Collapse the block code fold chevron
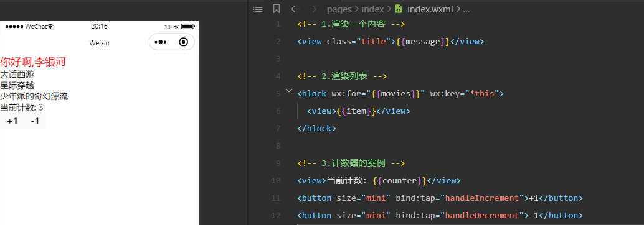The image size is (644, 225). point(289,90)
